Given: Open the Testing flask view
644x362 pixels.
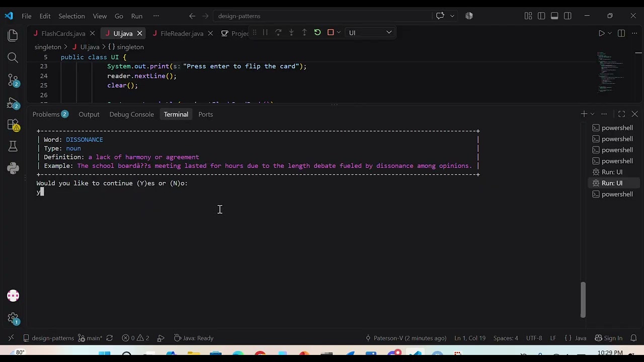Looking at the screenshot, I should click(x=13, y=146).
